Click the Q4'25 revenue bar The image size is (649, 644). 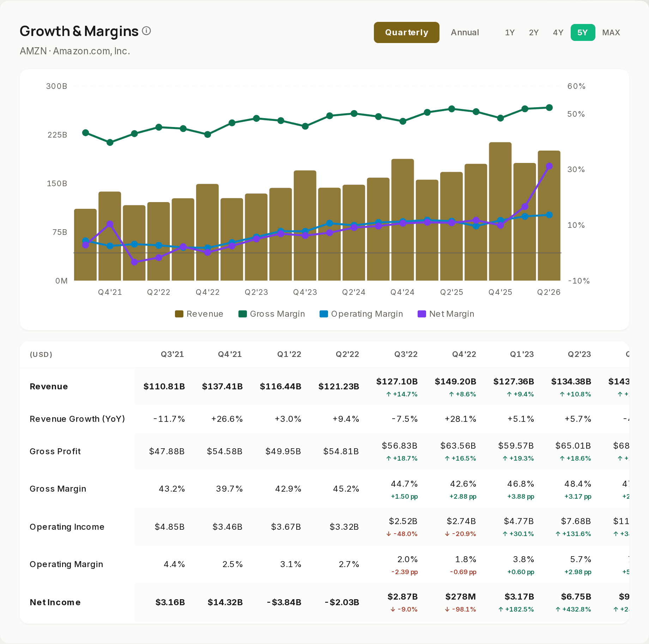click(x=500, y=212)
